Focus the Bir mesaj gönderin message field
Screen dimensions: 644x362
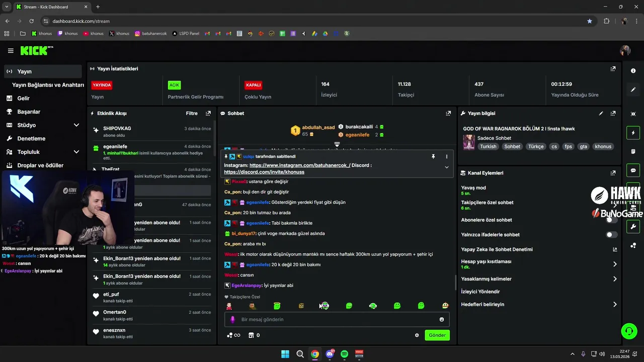337,319
